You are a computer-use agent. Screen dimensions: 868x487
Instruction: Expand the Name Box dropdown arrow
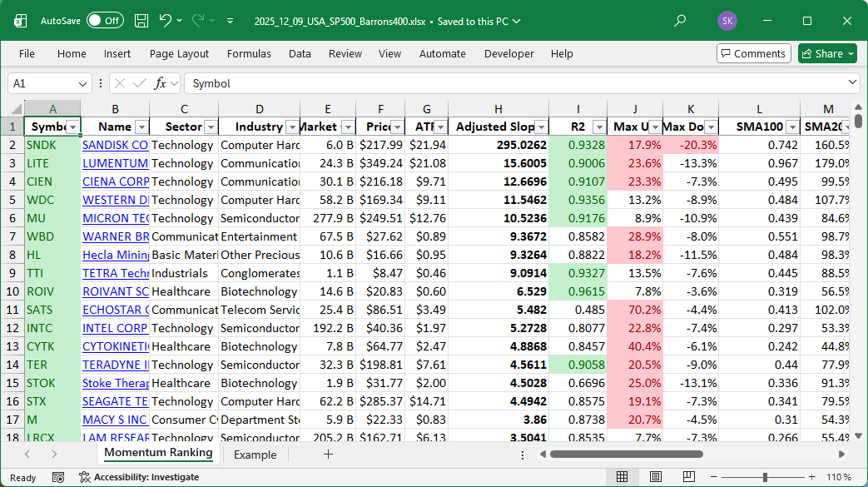coord(82,83)
